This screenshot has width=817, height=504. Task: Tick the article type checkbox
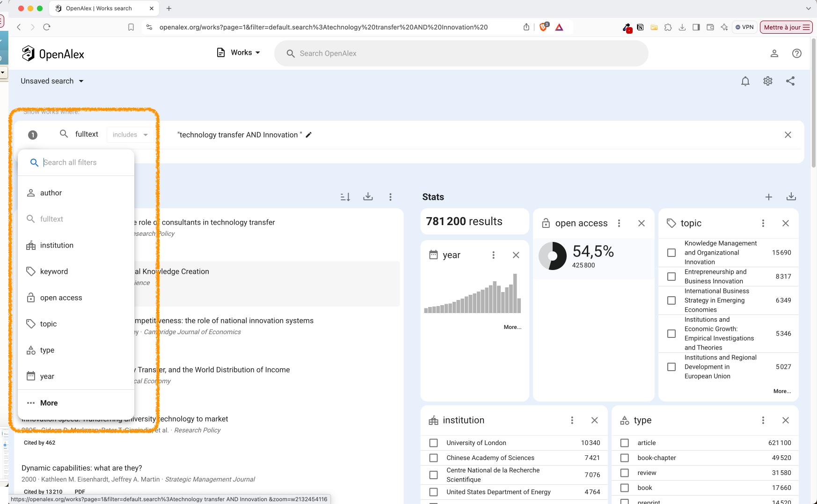(624, 443)
